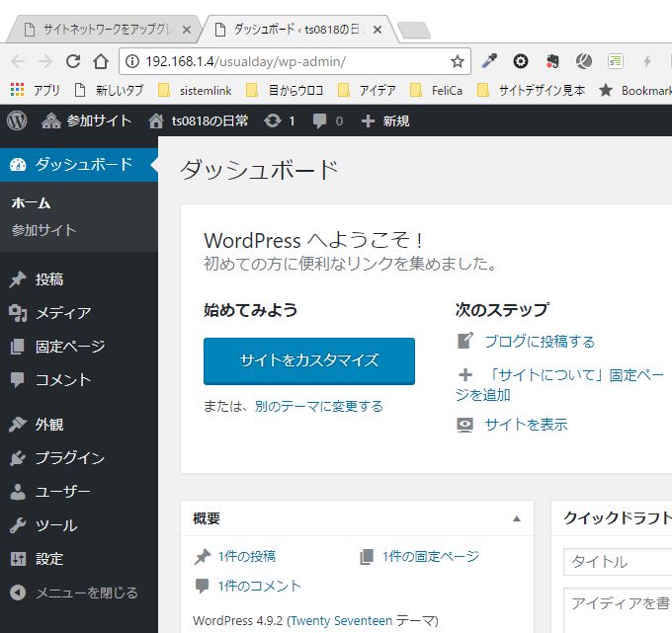Click the bookmark star in address bar
Image resolution: width=672 pixels, height=633 pixels.
click(x=458, y=61)
